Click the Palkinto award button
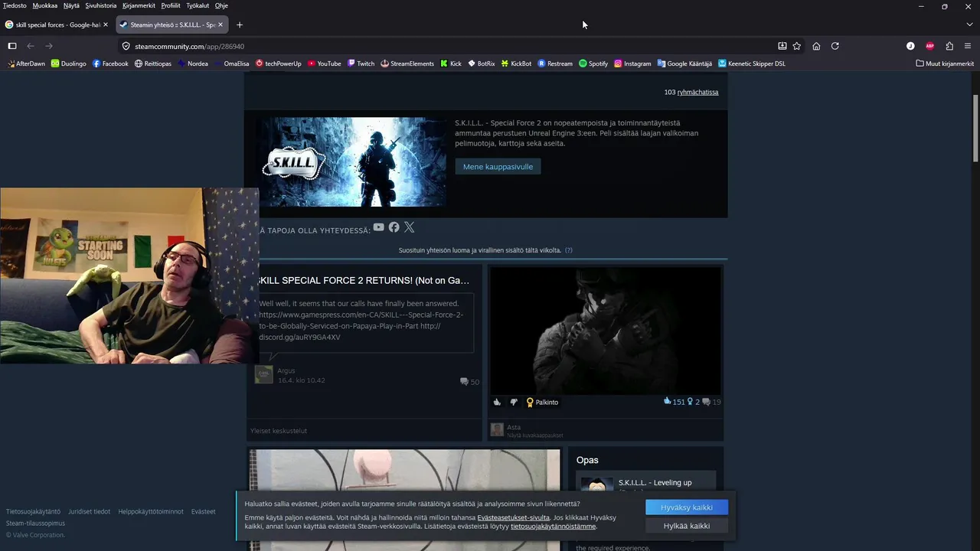 542,402
